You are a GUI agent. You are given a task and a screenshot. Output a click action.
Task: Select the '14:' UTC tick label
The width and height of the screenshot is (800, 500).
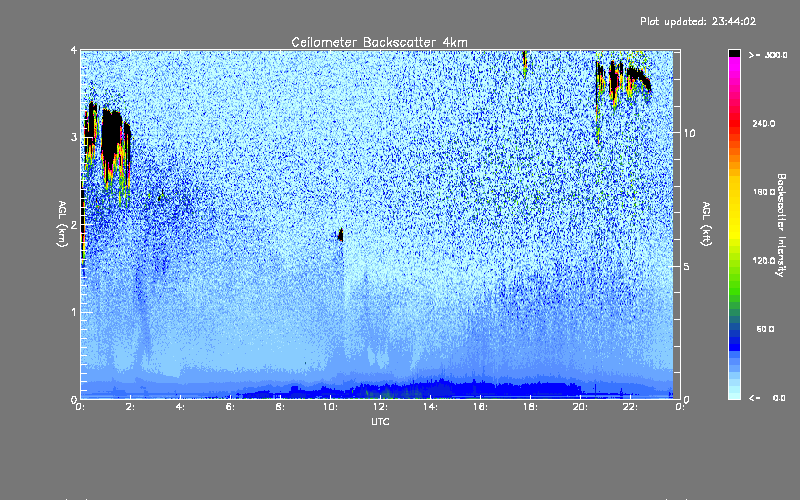point(430,407)
